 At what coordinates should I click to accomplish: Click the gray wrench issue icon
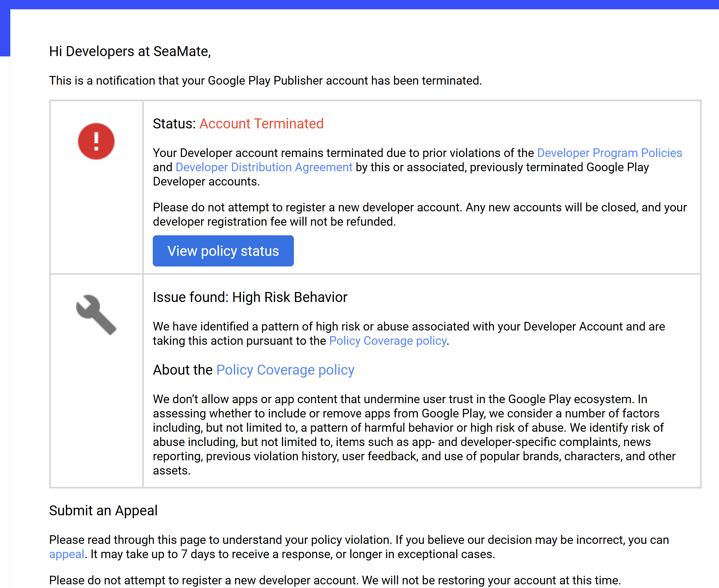click(x=96, y=315)
